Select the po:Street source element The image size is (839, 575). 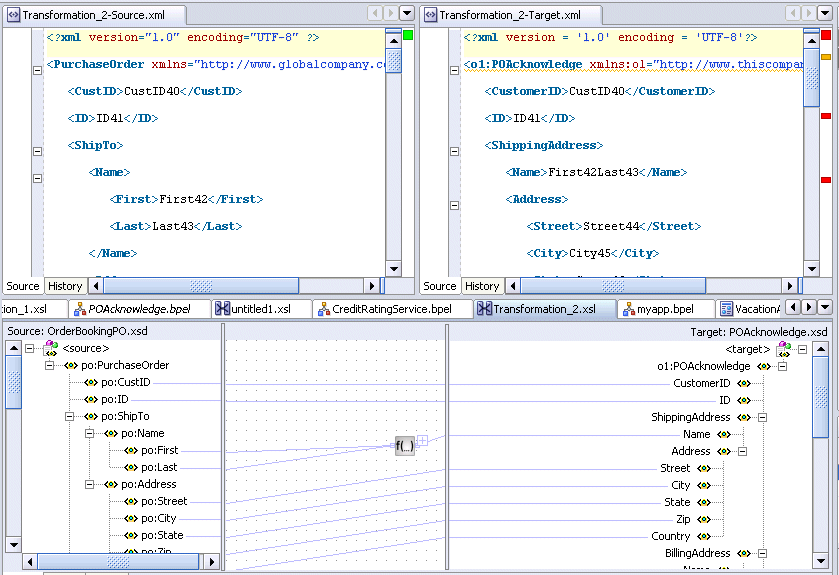point(163,501)
